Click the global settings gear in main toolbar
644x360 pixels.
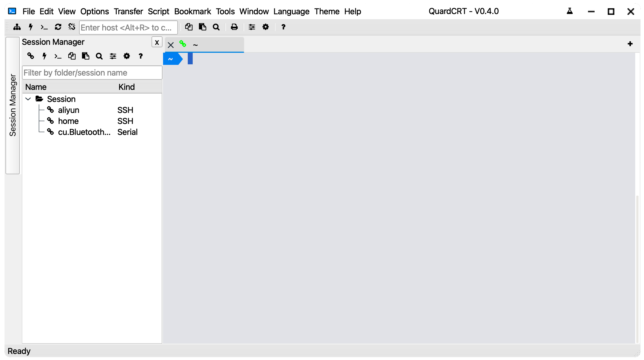[x=265, y=27]
